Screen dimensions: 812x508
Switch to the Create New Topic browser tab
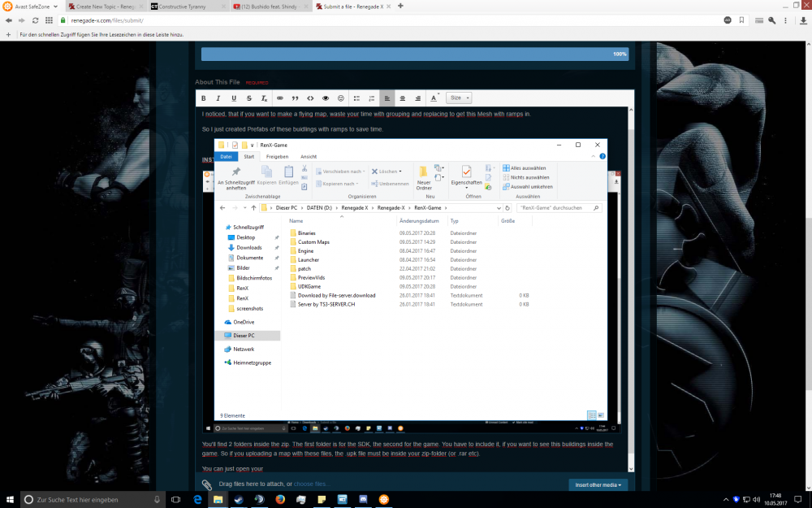[106, 7]
